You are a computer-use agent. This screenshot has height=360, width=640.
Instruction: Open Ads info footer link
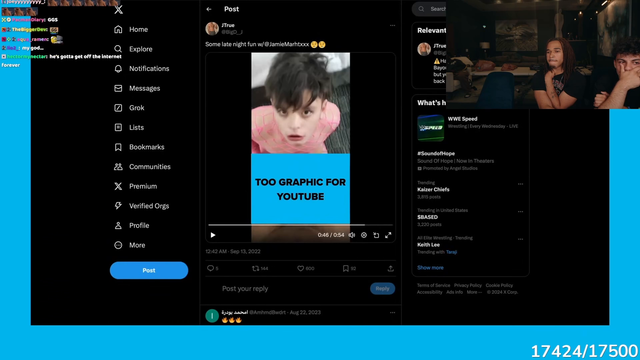pyautogui.click(x=454, y=292)
